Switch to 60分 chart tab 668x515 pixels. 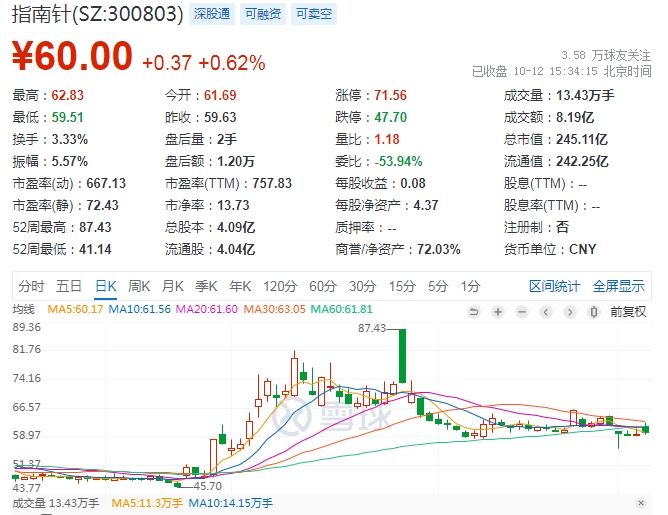point(323,286)
